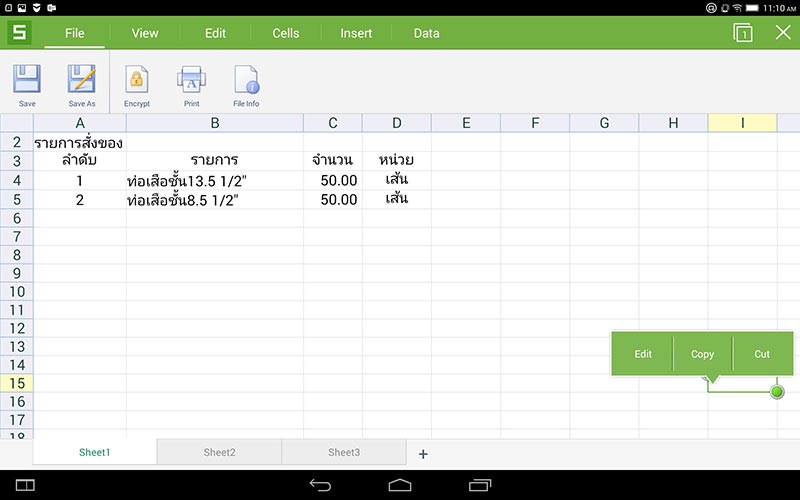Select column B header

click(x=215, y=123)
